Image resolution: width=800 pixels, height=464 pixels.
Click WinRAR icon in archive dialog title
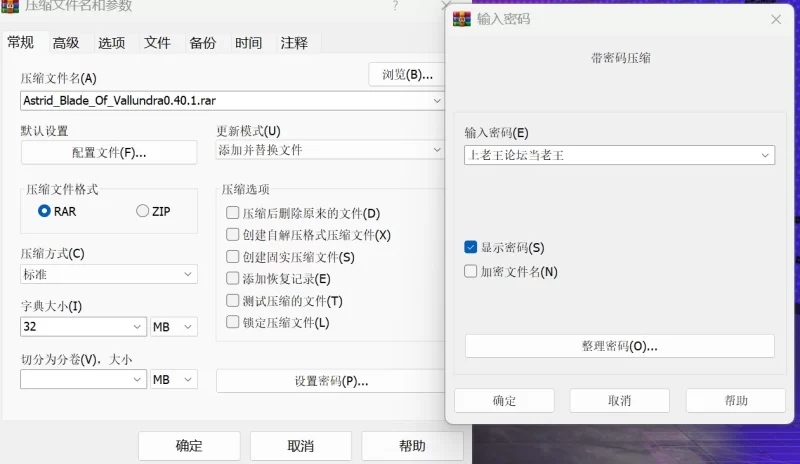[x=10, y=6]
